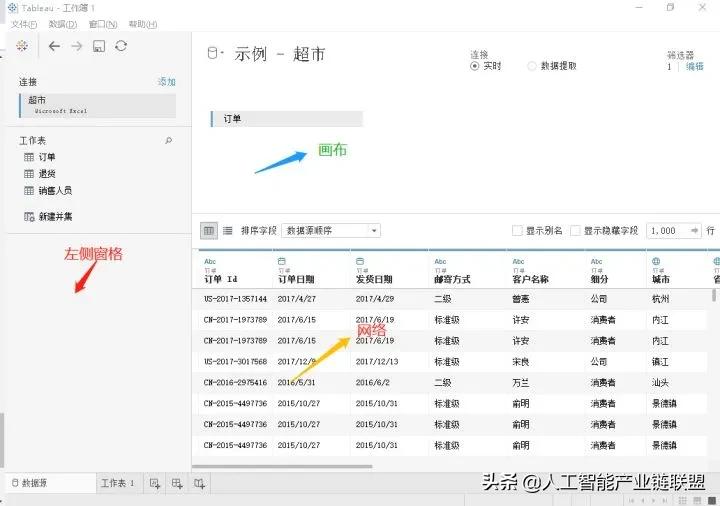Show the filmstrip view from the status bar
This screenshot has height=506, width=720.
coord(698,500)
